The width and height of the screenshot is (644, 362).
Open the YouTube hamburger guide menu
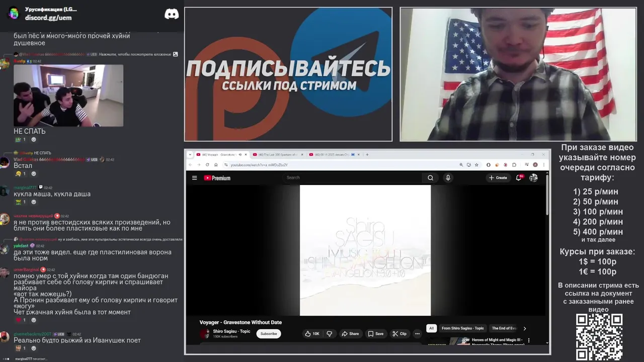[194, 177]
